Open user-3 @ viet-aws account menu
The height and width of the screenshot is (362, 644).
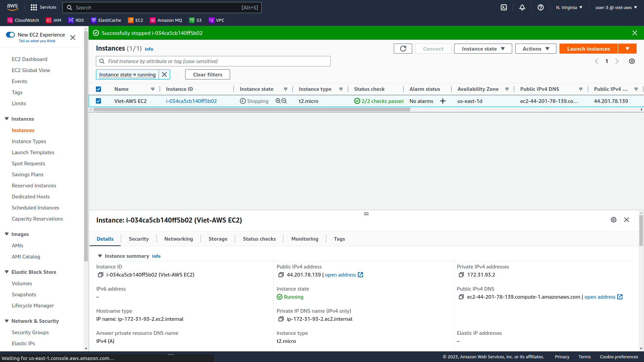[616, 7]
